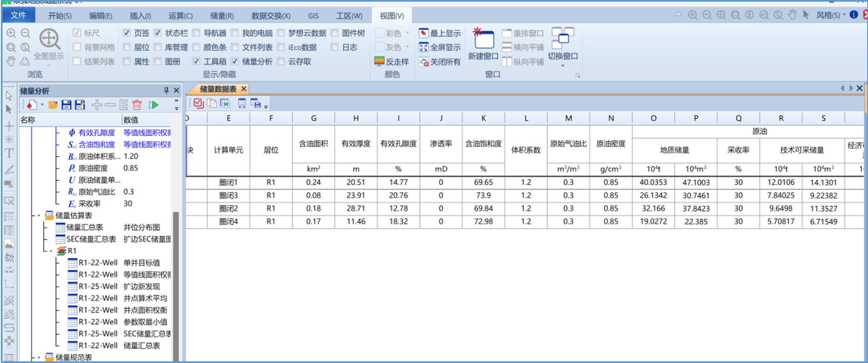Toggle the 储量分析 checkbox

coord(235,62)
